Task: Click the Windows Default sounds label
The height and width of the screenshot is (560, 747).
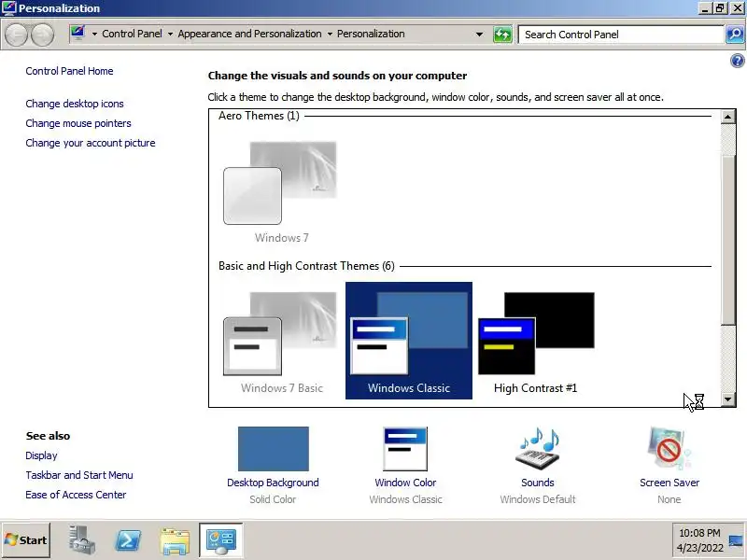Action: pos(538,499)
